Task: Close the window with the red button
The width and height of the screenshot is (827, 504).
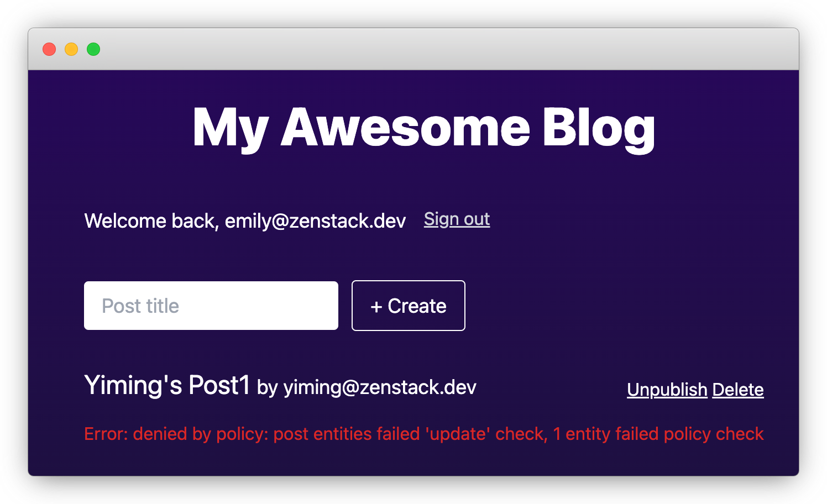Action: (49, 49)
